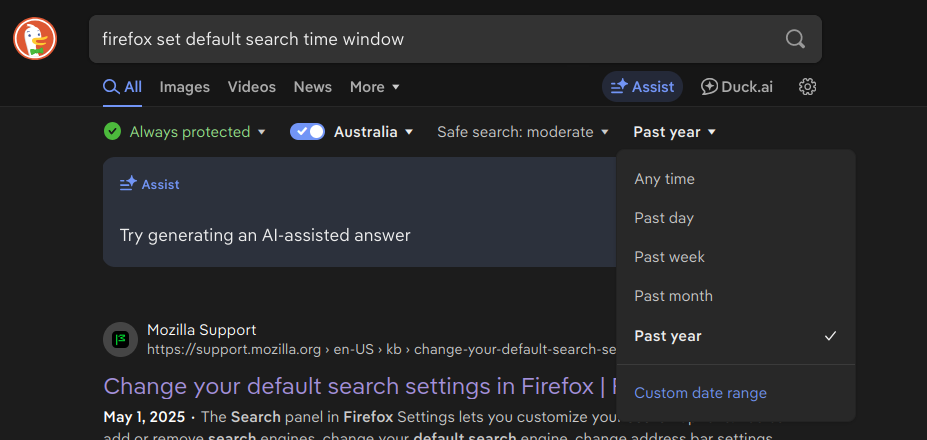Screen dimensions: 927x440
Task: Click the Mozilla Support site favicon
Action: [121, 339]
